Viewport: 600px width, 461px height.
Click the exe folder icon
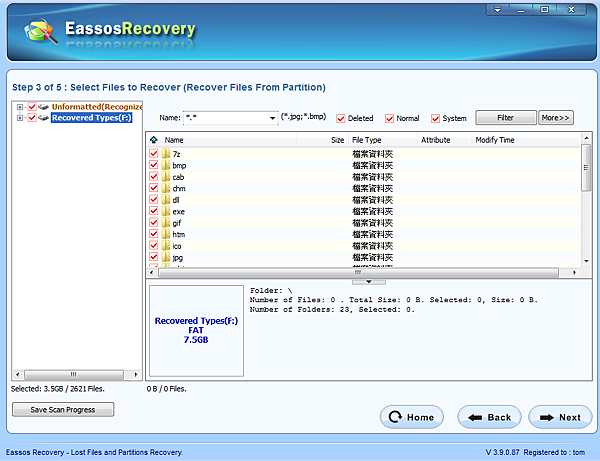(166, 211)
